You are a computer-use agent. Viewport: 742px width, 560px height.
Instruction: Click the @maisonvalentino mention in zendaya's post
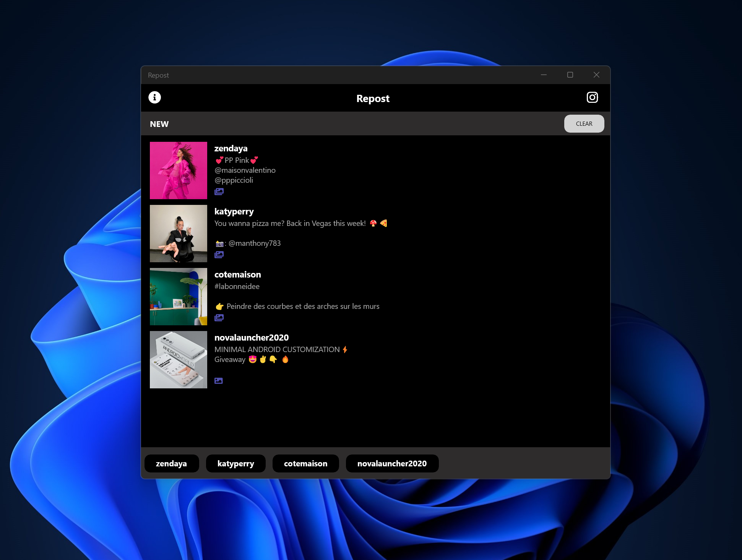[245, 170]
